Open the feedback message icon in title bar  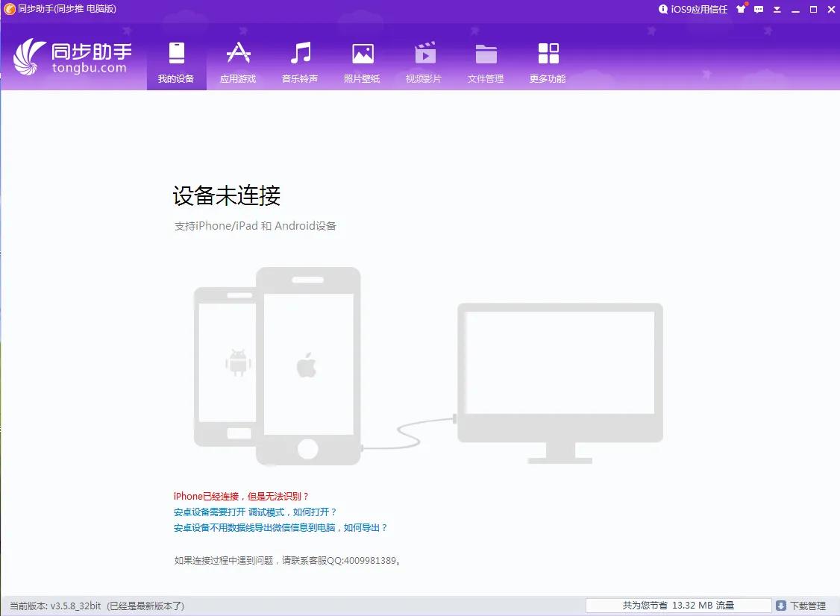[758, 9]
